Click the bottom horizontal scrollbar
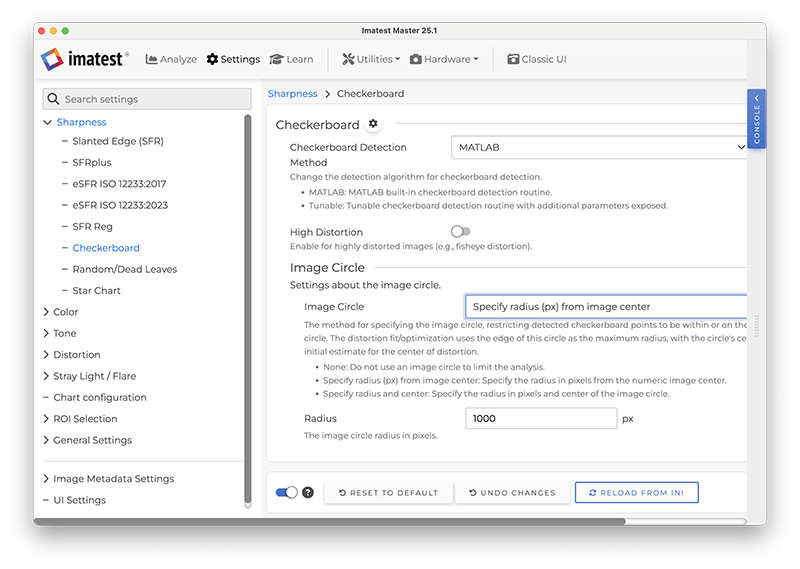This screenshot has width=800, height=569. pos(329,522)
